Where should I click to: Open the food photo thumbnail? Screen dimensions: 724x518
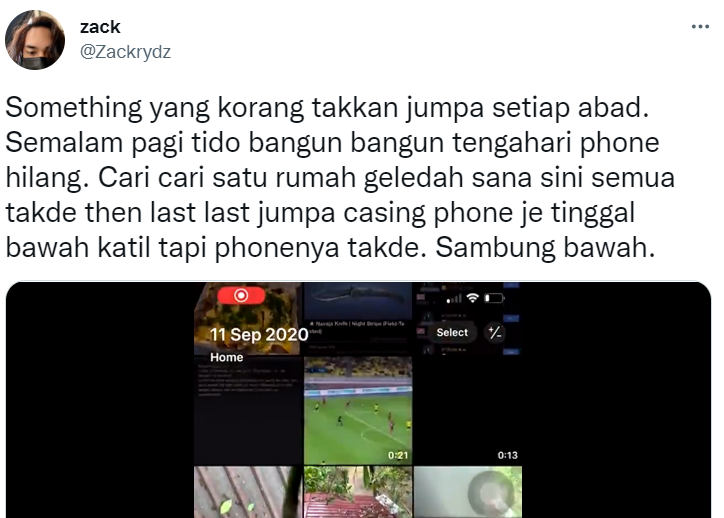pos(247,319)
